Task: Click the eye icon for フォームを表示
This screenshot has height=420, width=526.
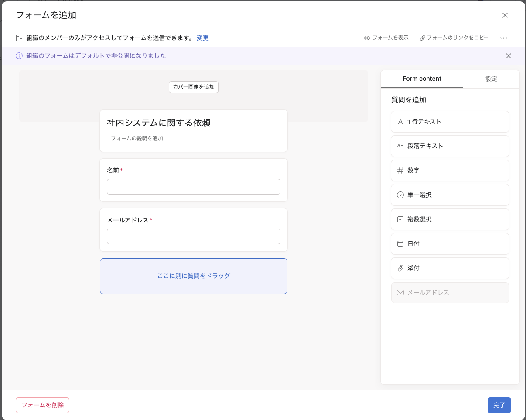Action: click(367, 38)
